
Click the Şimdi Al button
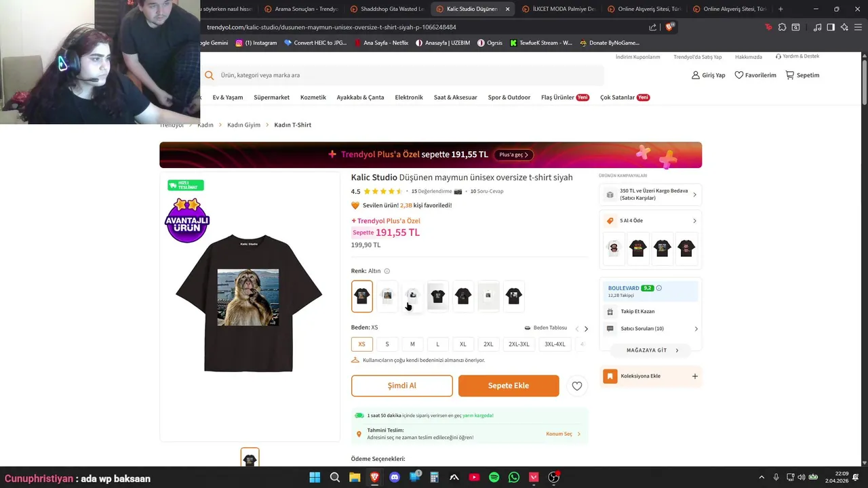(402, 386)
